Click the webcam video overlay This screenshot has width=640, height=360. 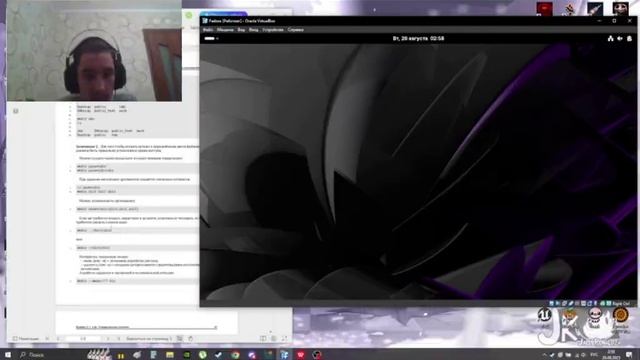(94, 51)
